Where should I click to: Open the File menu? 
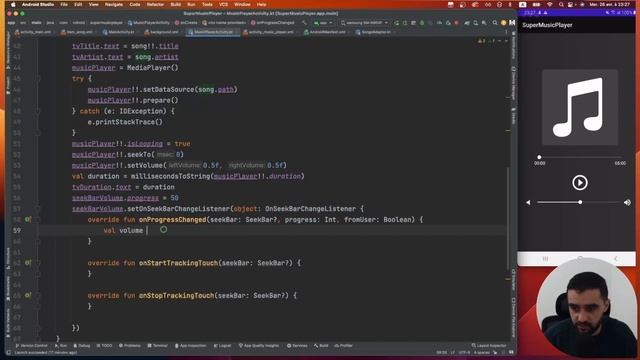coord(64,4)
